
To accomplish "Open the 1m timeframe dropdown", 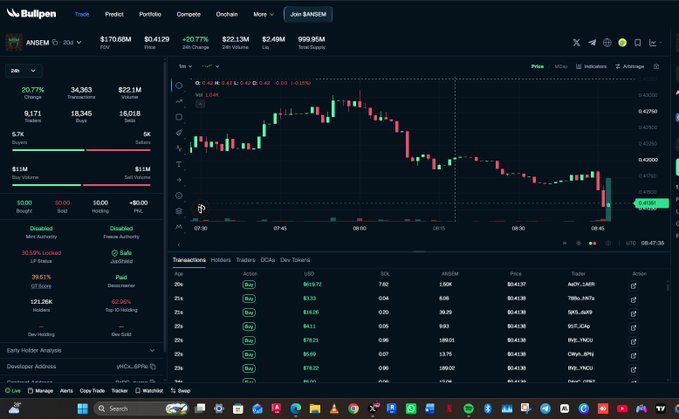I will [185, 66].
